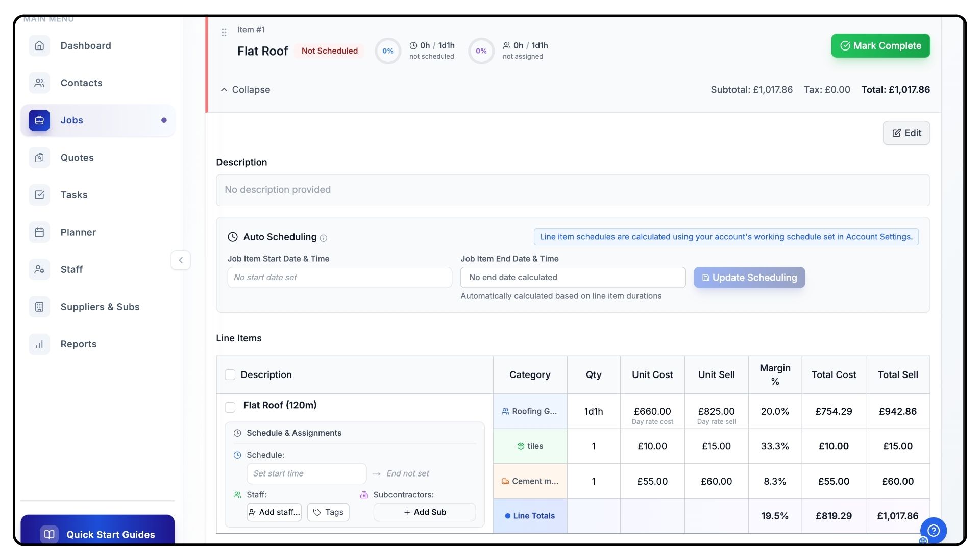This screenshot has width=980, height=551.
Task: Click the Quotes clipboard icon
Action: pos(39,158)
